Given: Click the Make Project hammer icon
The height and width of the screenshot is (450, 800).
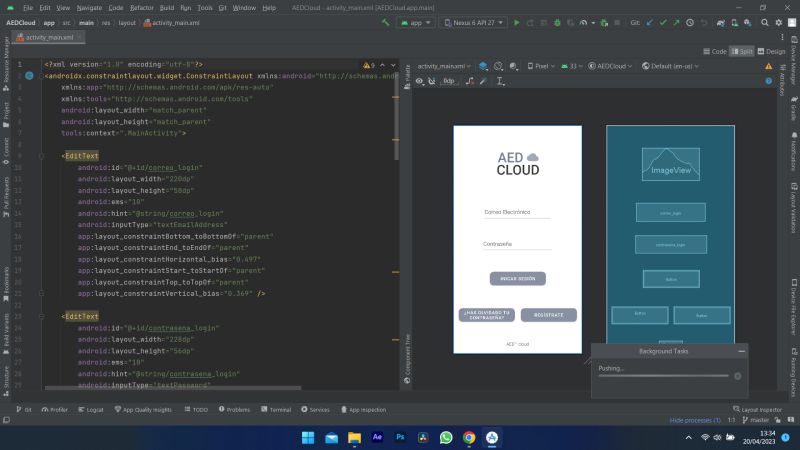Looking at the screenshot, I should (385, 22).
